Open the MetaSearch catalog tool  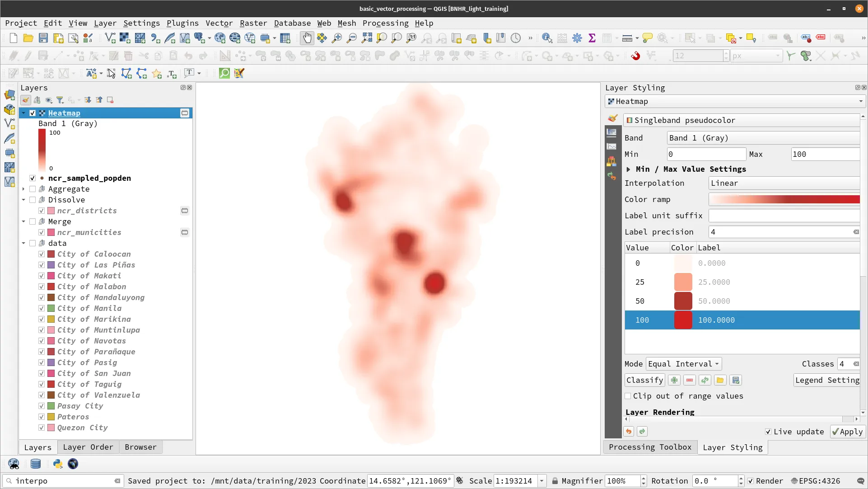pyautogui.click(x=224, y=73)
